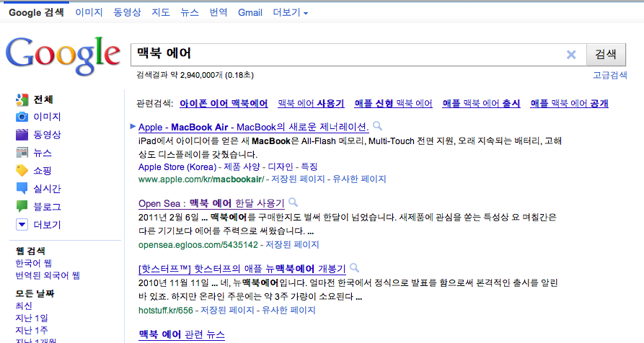Screen dimensions: 644x343
Task: Click preview magnifier beside 핫스터프 result
Action: (355, 268)
